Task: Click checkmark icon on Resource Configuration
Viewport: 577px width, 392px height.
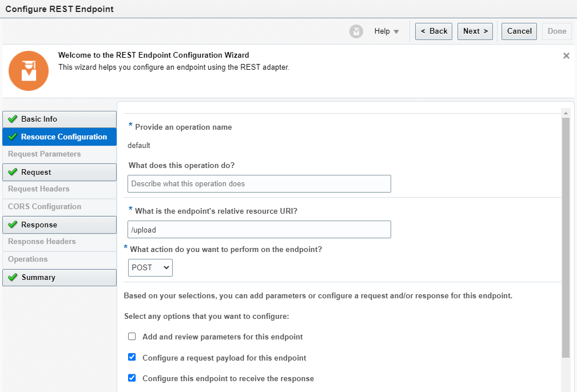Action: 13,137
